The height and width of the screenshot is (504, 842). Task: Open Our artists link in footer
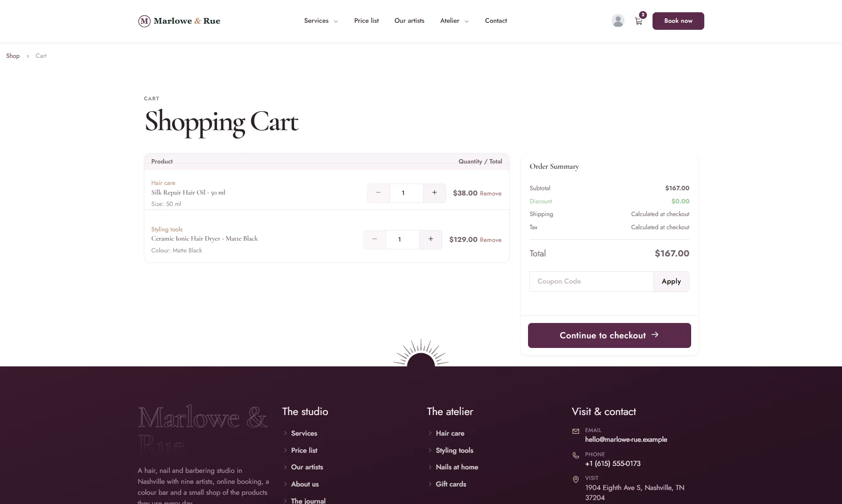(x=307, y=467)
